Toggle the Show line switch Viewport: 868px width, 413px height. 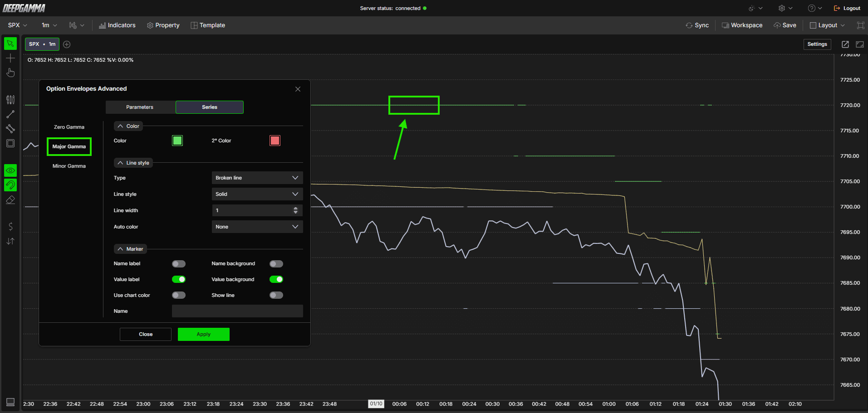coord(276,295)
